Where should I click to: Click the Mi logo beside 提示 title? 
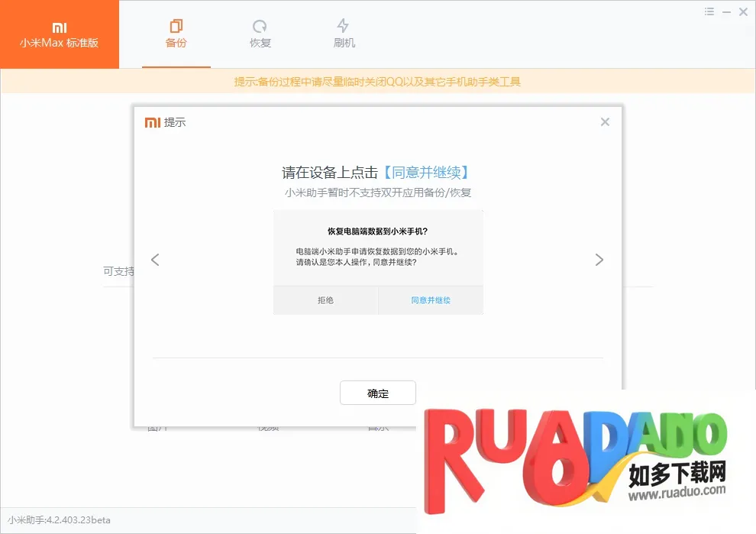[153, 122]
